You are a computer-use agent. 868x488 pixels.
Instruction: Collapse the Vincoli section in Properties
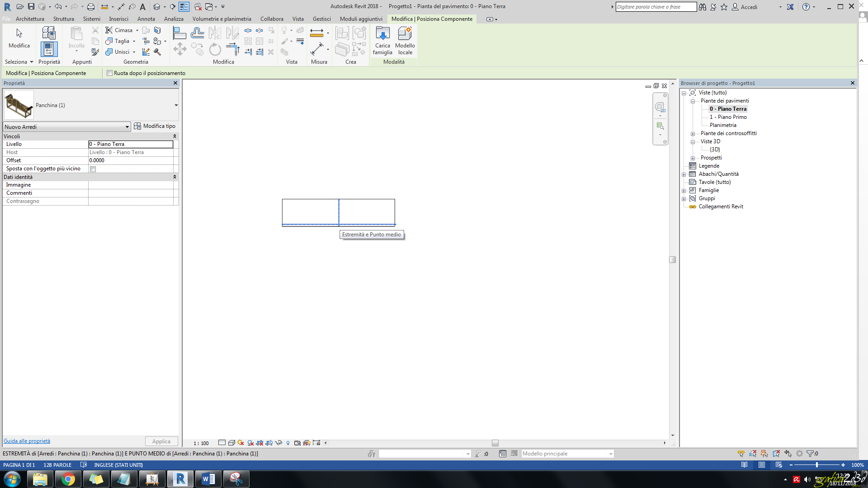coord(175,136)
